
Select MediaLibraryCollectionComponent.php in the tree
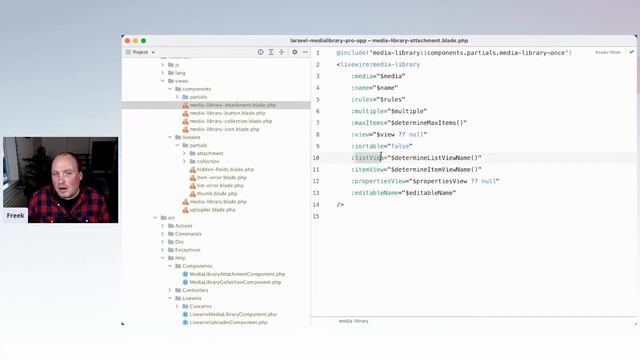pos(235,282)
